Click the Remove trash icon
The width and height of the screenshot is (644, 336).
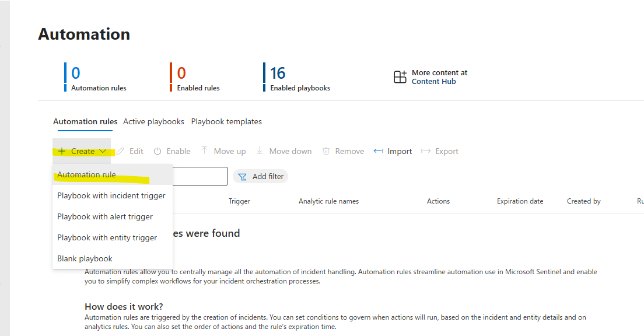[x=326, y=151]
